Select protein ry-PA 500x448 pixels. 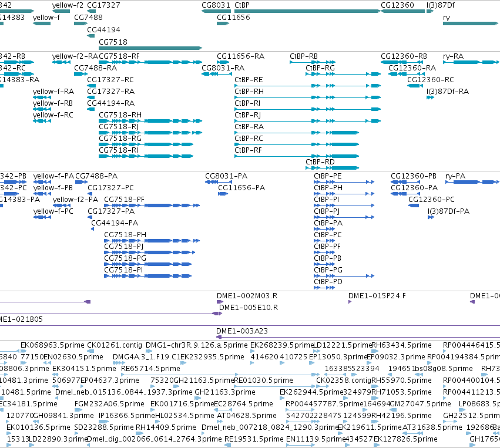472,182
